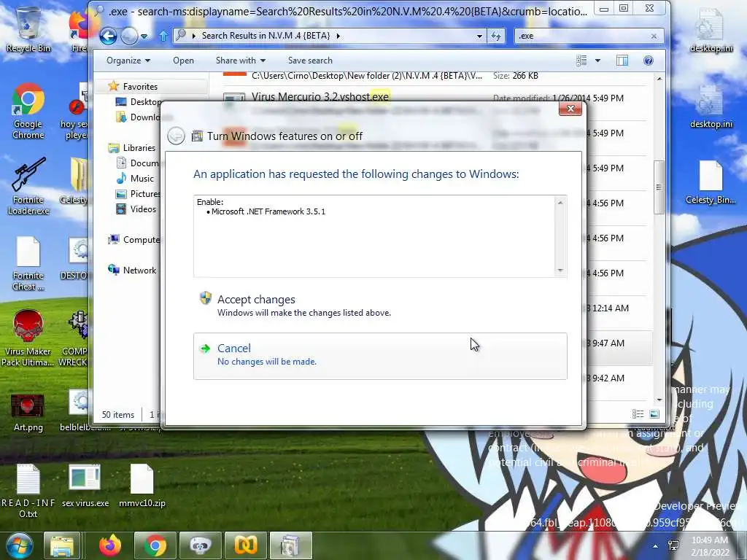Click Save search in the toolbar
747x560 pixels.
(310, 61)
